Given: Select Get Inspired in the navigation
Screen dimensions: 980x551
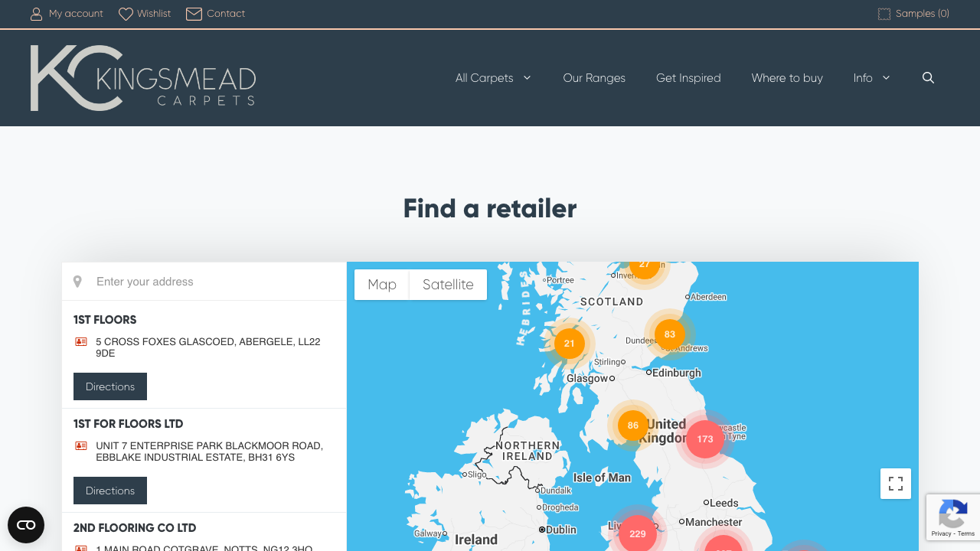Looking at the screenshot, I should (x=688, y=77).
